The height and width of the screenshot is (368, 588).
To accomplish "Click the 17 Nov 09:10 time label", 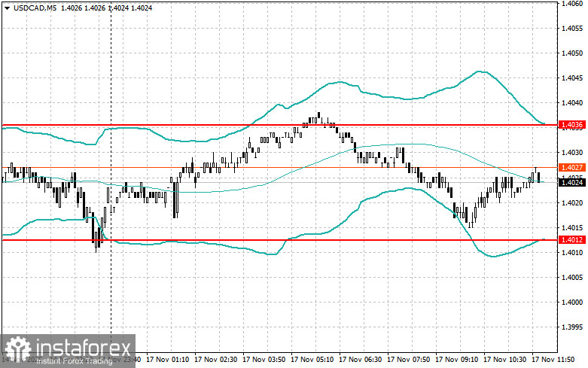I will [x=456, y=360].
